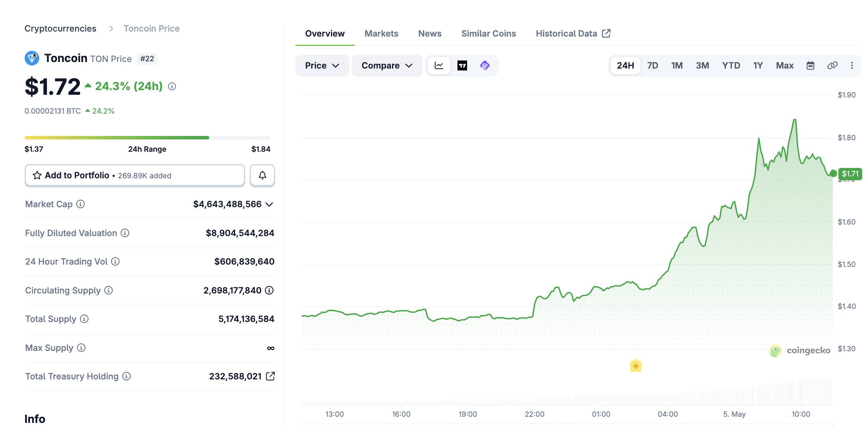Image resolution: width=868 pixels, height=426 pixels.
Task: Click the $8,904,544,284 valuation value
Action: [x=240, y=233]
